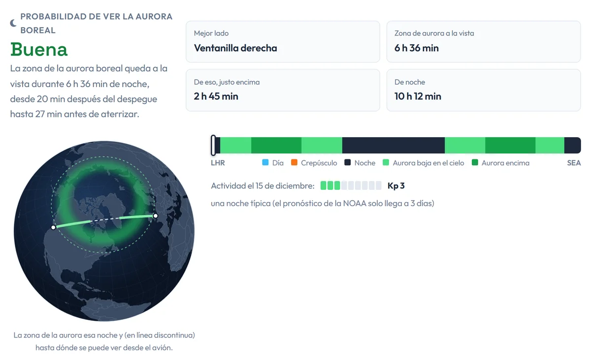Click the SEA destination label

[x=574, y=163]
